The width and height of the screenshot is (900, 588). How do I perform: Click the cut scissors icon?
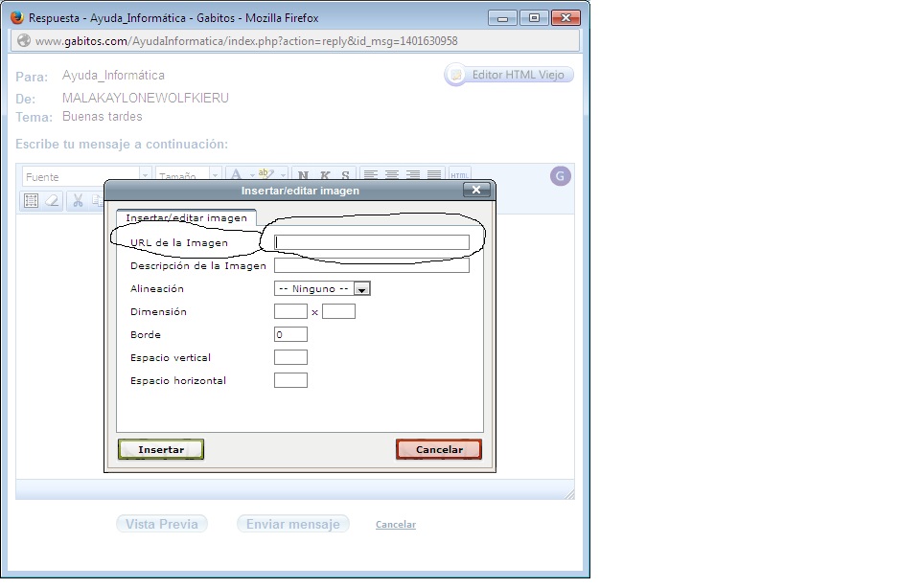click(79, 200)
